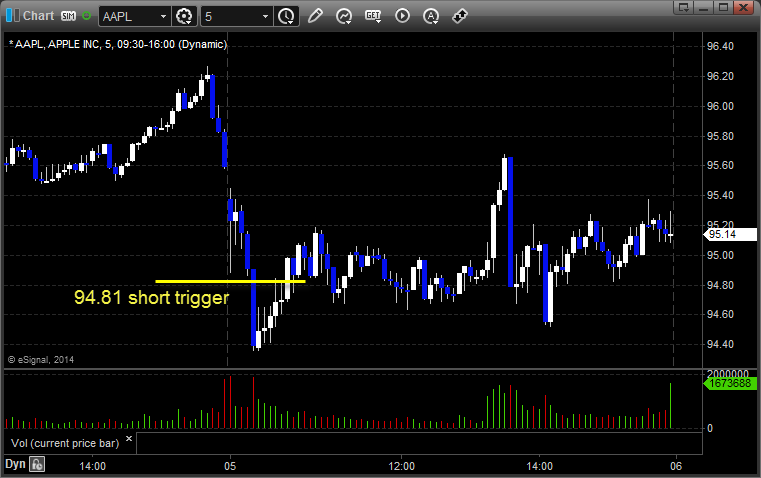Toggle the SIM simulation mode badge
This screenshot has width=761, height=478.
pos(68,16)
